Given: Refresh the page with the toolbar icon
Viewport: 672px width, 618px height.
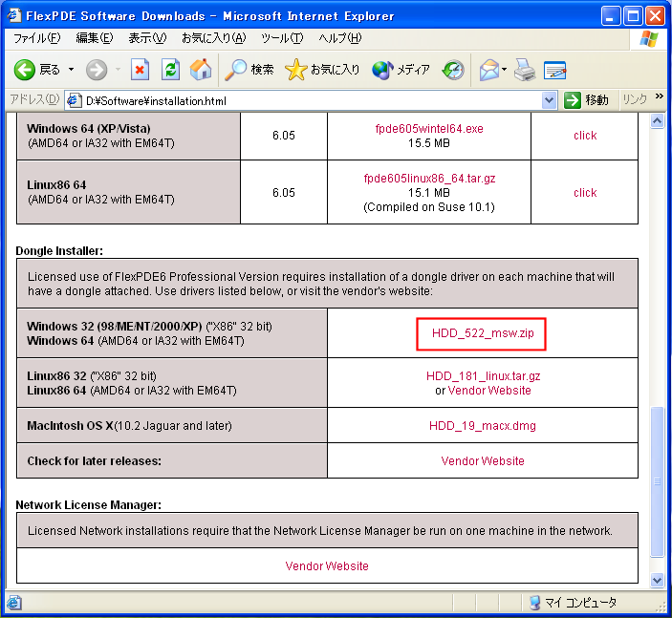Looking at the screenshot, I should [170, 70].
